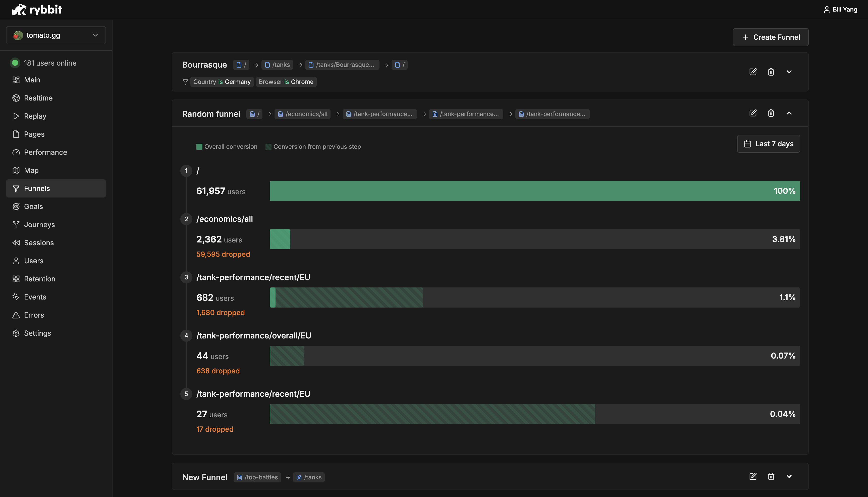The image size is (868, 497).
Task: Edit the New Funnel entry
Action: tap(753, 476)
